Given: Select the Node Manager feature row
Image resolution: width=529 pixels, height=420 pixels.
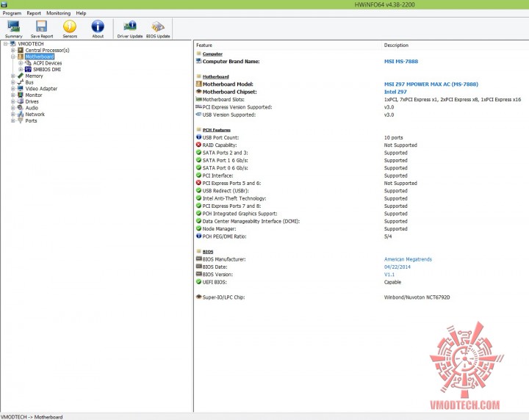Looking at the screenshot, I should [361, 228].
